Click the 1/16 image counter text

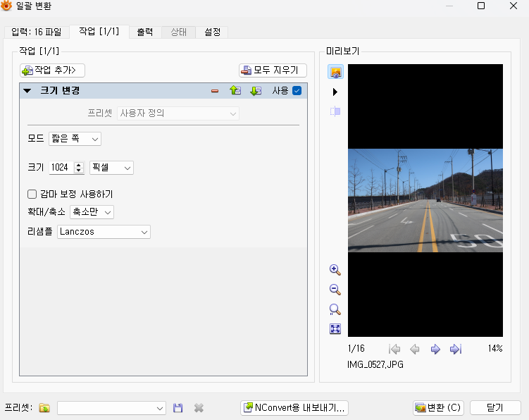click(356, 348)
